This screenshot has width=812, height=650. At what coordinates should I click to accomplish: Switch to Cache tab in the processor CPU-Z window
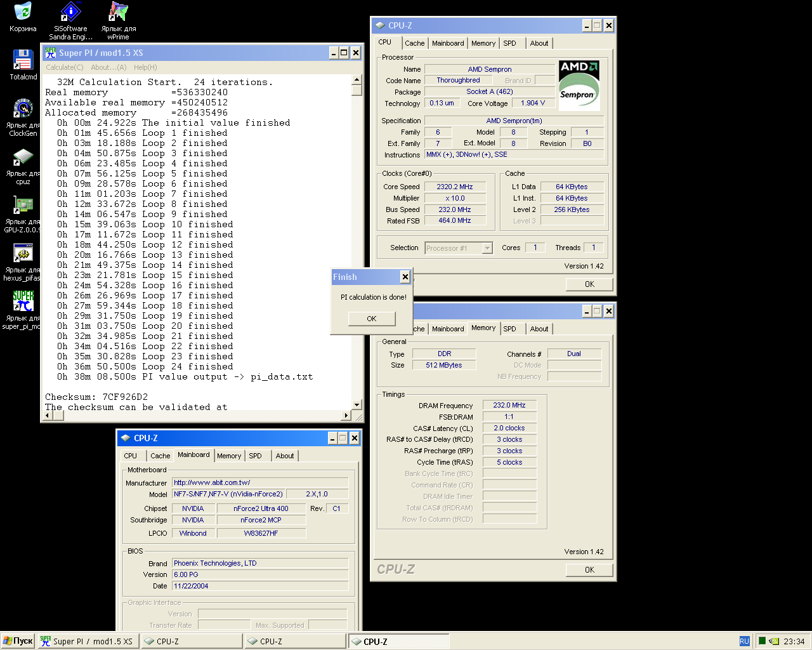point(415,43)
